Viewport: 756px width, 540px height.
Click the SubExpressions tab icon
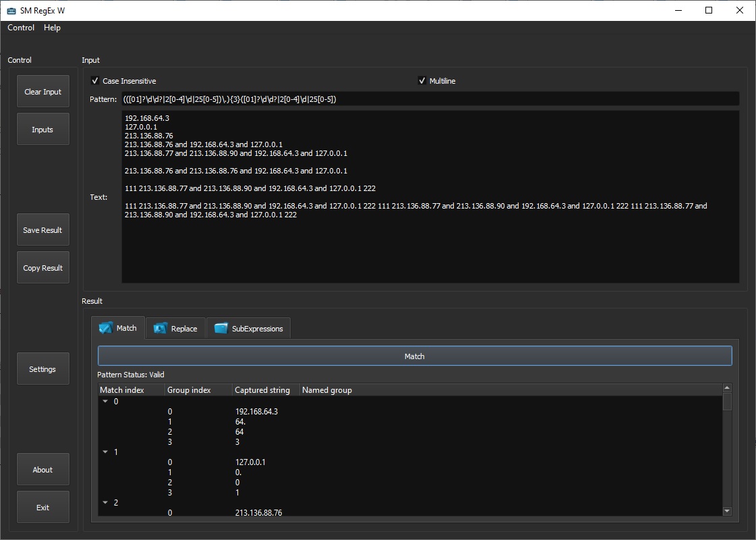pos(221,328)
